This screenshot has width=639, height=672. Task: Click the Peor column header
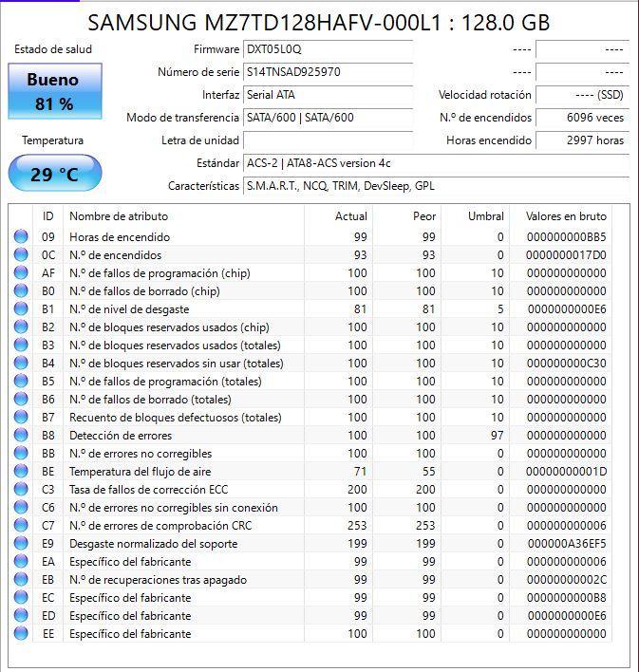coord(407,216)
